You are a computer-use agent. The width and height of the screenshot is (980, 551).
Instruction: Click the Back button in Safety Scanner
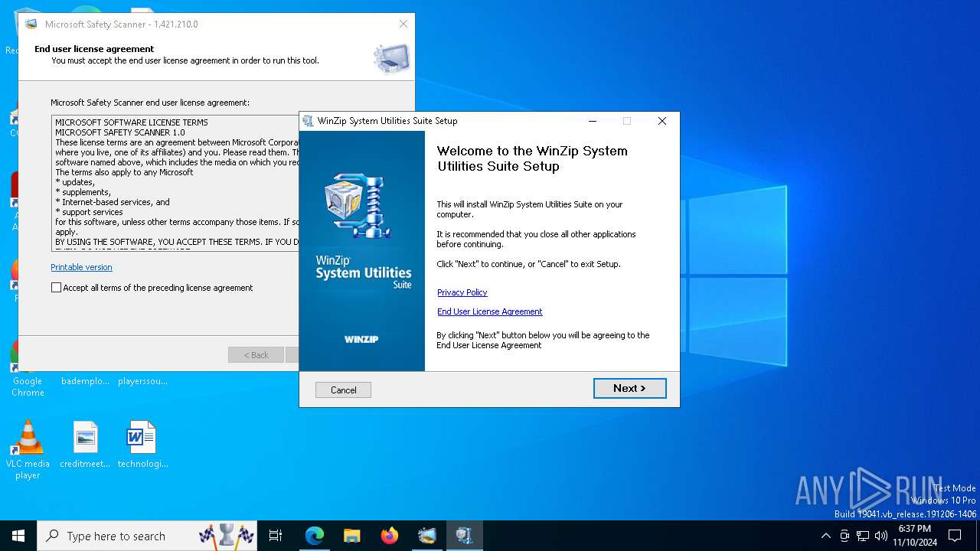click(256, 354)
